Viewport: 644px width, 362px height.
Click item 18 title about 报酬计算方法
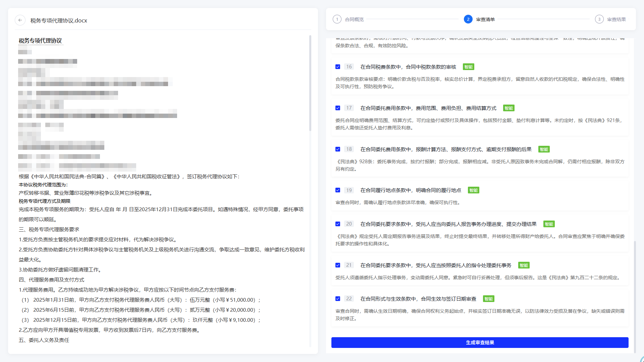(x=446, y=149)
